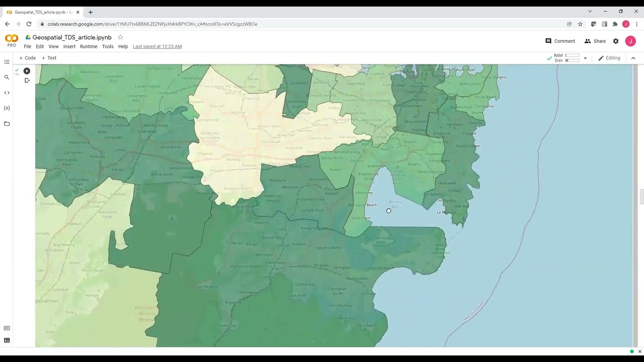644x362 pixels.
Task: Click the Colab PRO logo
Action: 11,41
